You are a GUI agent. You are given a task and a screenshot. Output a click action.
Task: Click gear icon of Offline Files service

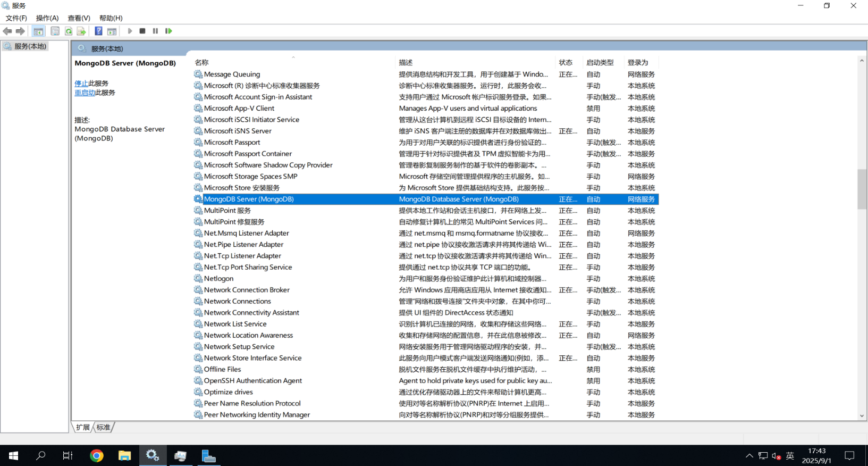[x=198, y=369]
